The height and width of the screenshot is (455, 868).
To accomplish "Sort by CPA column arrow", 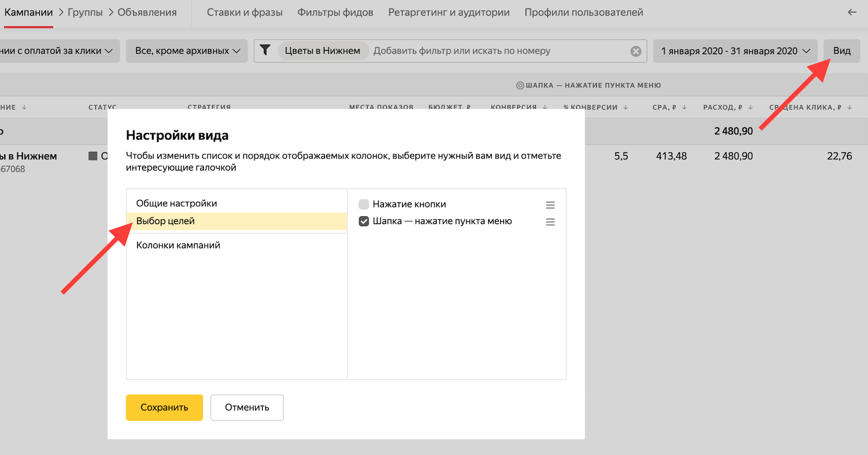I will pos(684,107).
